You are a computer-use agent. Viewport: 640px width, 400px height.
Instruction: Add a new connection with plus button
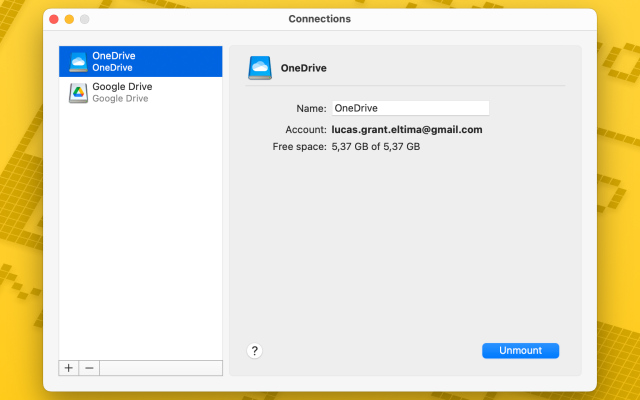click(x=69, y=368)
